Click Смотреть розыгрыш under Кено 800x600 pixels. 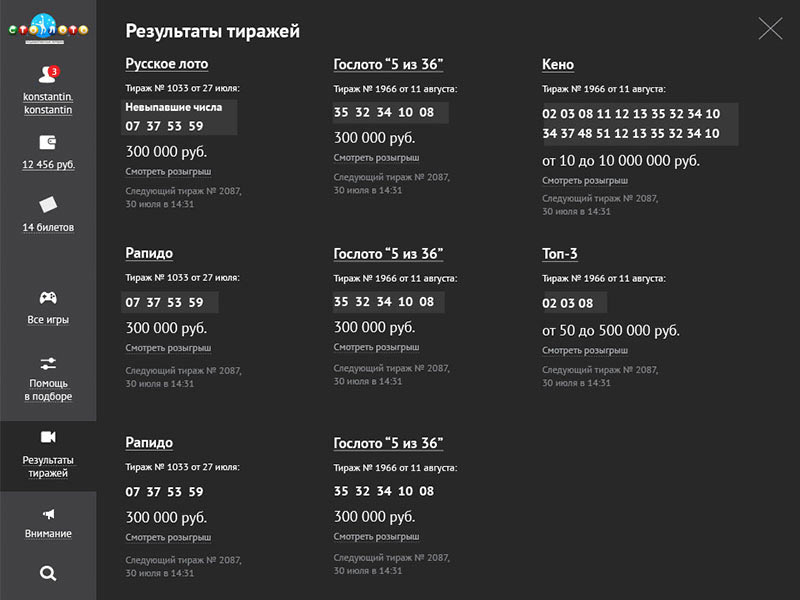tap(585, 181)
